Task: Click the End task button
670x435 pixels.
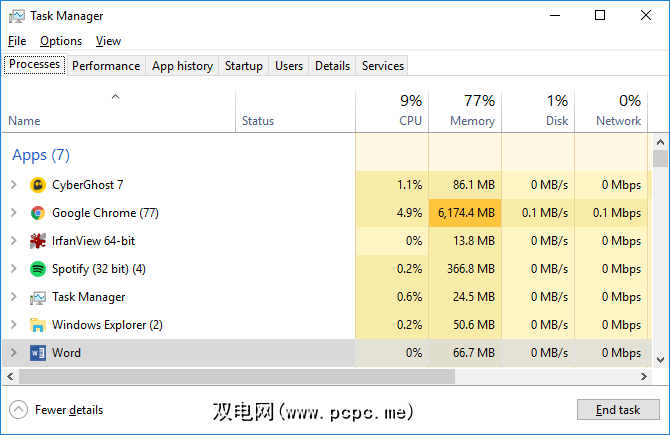Action: pos(617,410)
